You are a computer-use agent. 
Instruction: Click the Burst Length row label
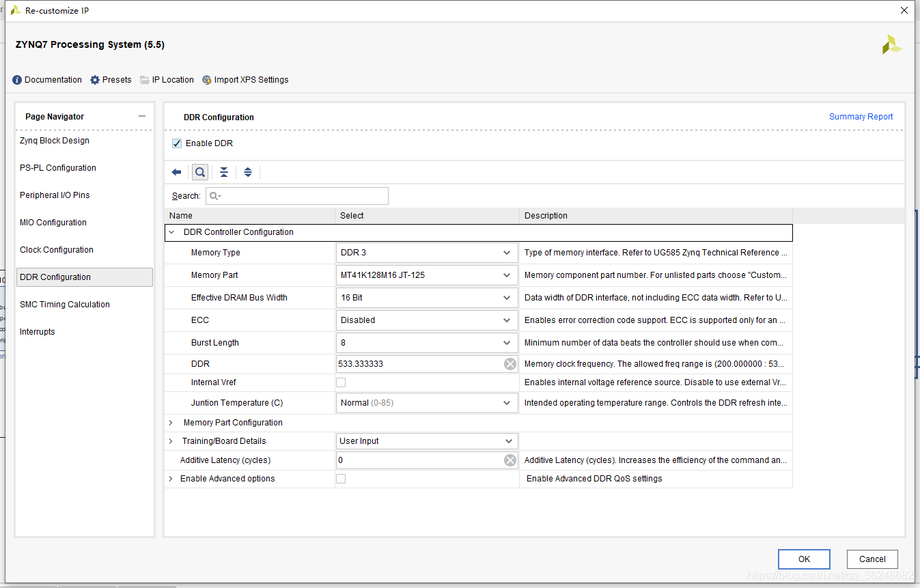pyautogui.click(x=215, y=343)
